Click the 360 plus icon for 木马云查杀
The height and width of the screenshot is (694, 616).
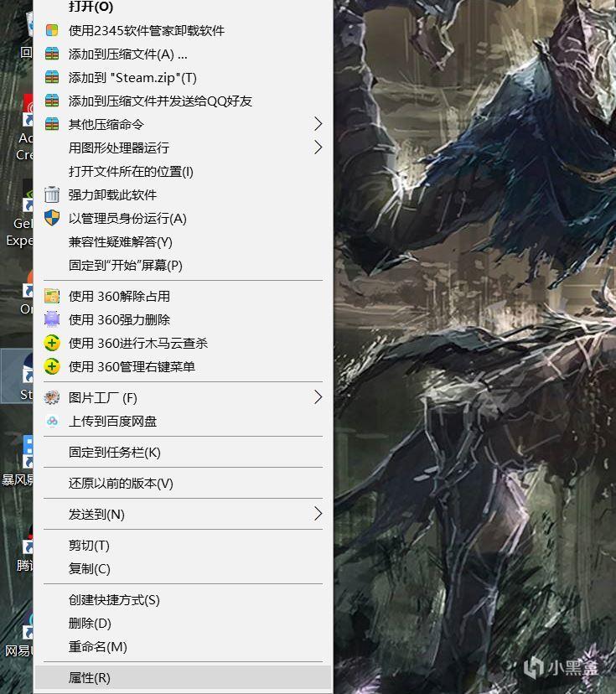tap(52, 343)
